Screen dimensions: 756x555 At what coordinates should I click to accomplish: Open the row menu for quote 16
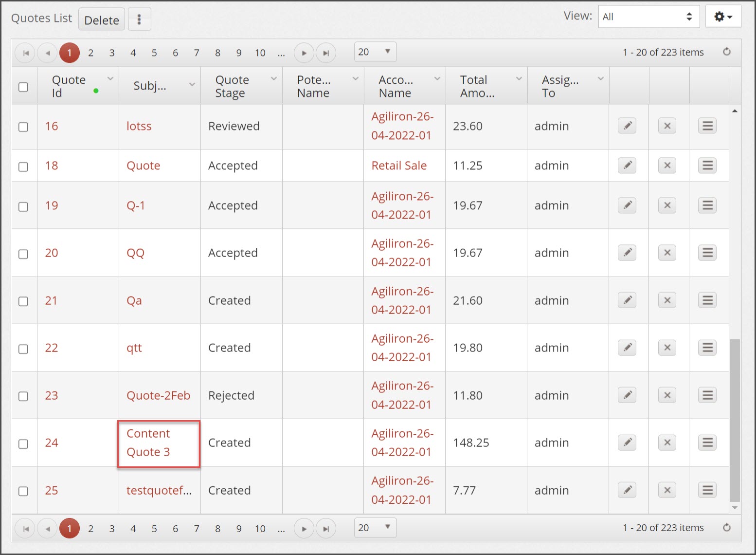pos(708,126)
